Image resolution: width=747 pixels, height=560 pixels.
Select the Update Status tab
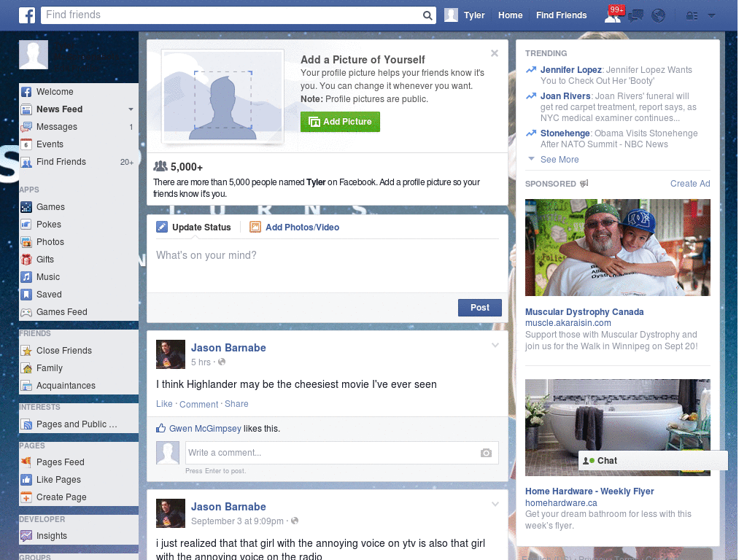[194, 227]
